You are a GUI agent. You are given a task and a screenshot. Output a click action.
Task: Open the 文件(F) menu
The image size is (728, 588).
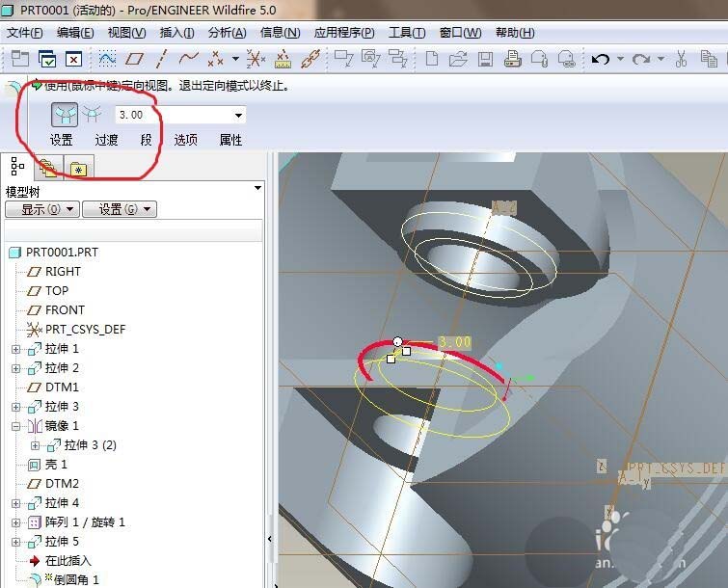pos(25,33)
